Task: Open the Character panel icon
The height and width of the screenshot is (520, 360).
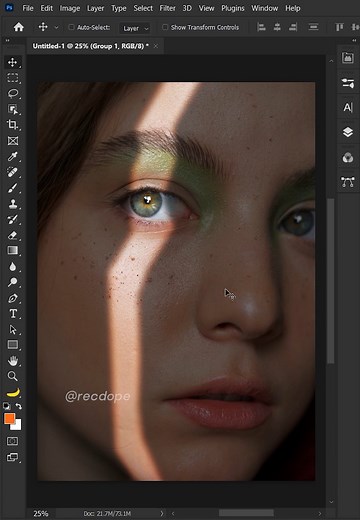Action: point(348,107)
